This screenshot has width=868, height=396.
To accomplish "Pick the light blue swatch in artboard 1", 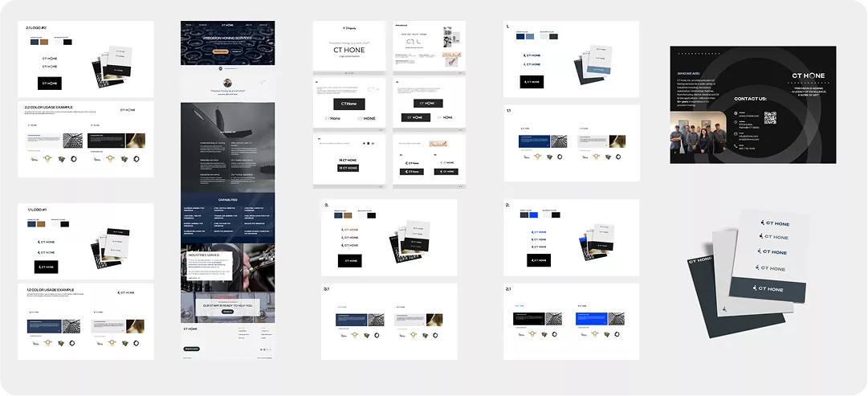I will pos(530,37).
